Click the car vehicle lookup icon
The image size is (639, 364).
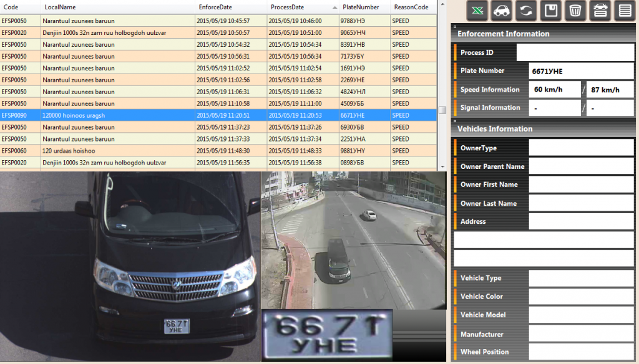[x=502, y=11]
